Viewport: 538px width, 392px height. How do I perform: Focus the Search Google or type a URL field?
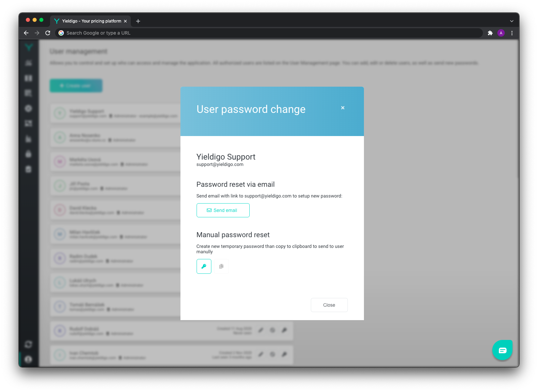269,33
